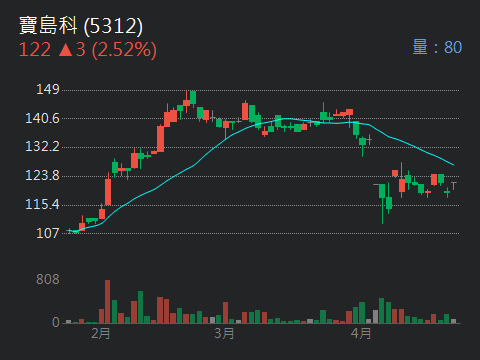Image resolution: width=480 pixels, height=360 pixels.
Task: Click the 140.6 price axis label
Action: [42, 118]
